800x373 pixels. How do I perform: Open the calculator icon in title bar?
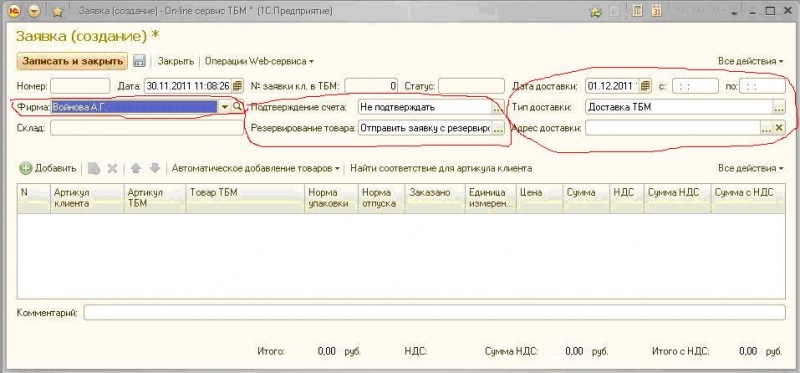point(637,11)
